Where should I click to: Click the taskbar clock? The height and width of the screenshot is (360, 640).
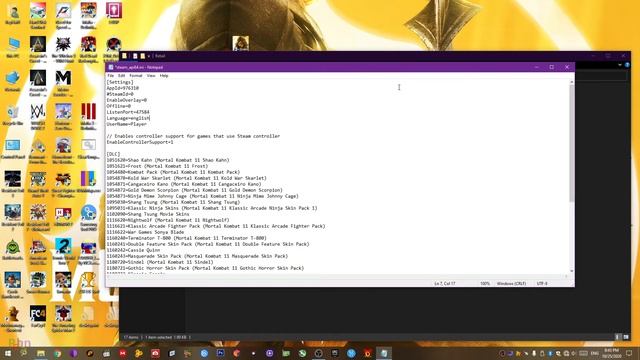click(611, 353)
